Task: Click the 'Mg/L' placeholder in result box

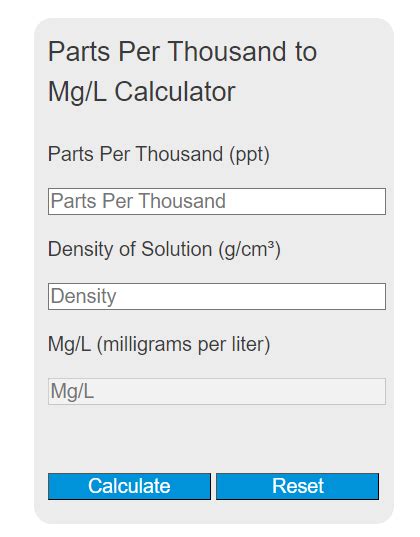Action: pyautogui.click(x=72, y=391)
